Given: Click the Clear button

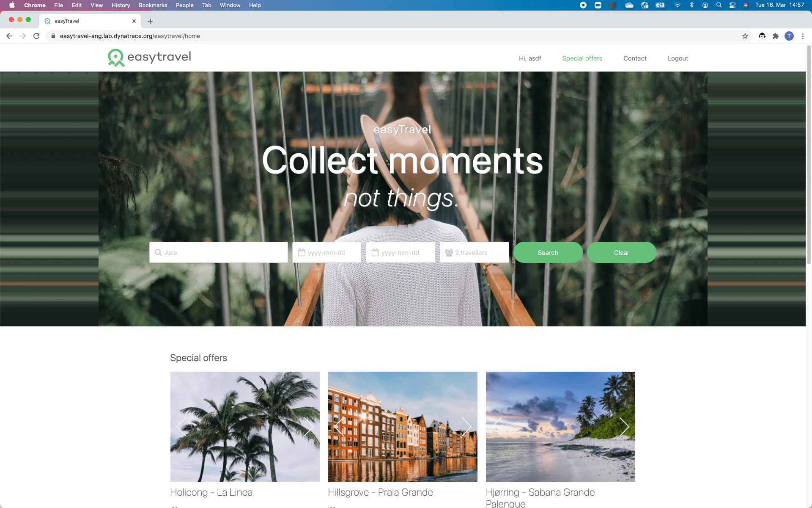Looking at the screenshot, I should point(621,252).
